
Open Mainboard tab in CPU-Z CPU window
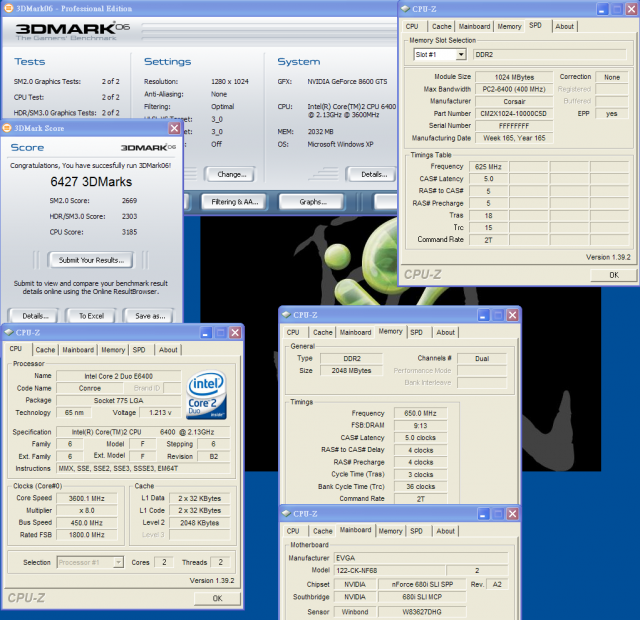pyautogui.click(x=78, y=350)
